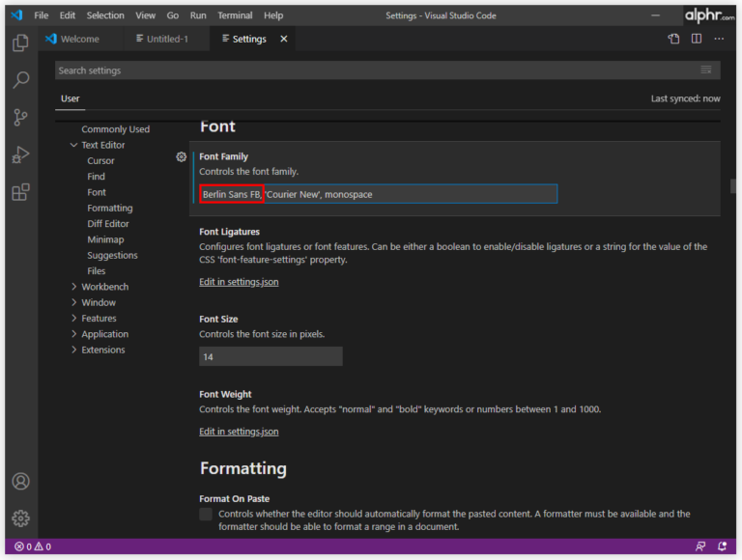Click Edit in settings.json under Font Weight
This screenshot has height=560, width=742.
click(x=239, y=432)
